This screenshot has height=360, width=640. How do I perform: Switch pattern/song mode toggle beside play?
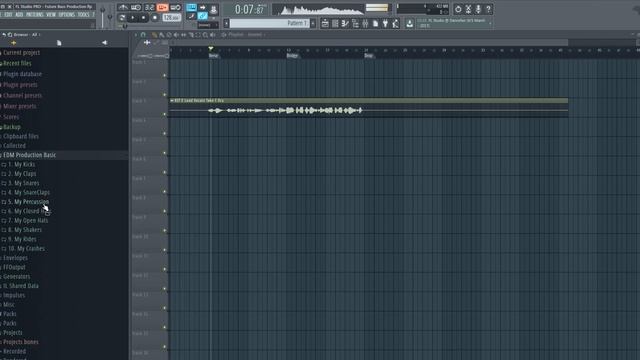coord(122,18)
